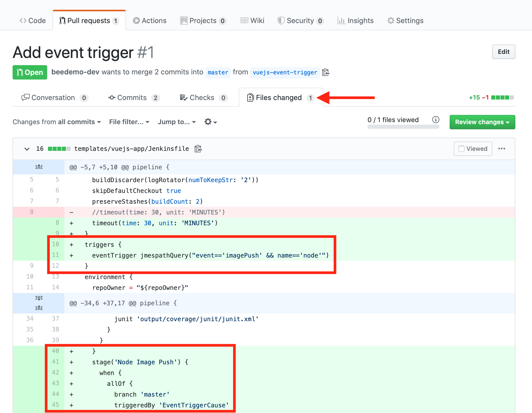
Task: Open the Jump to dropdown
Action: (177, 122)
